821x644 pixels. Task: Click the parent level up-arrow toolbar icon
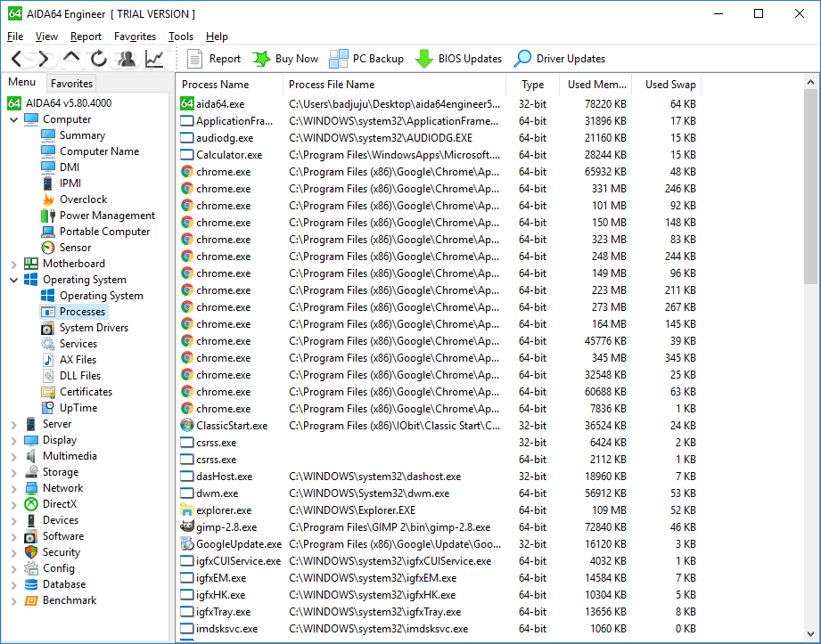click(71, 58)
